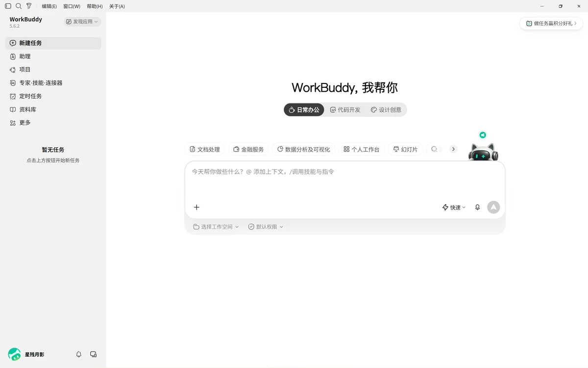588x368 pixels.
Task: Open the 帮助(H) menu
Action: pyautogui.click(x=95, y=6)
